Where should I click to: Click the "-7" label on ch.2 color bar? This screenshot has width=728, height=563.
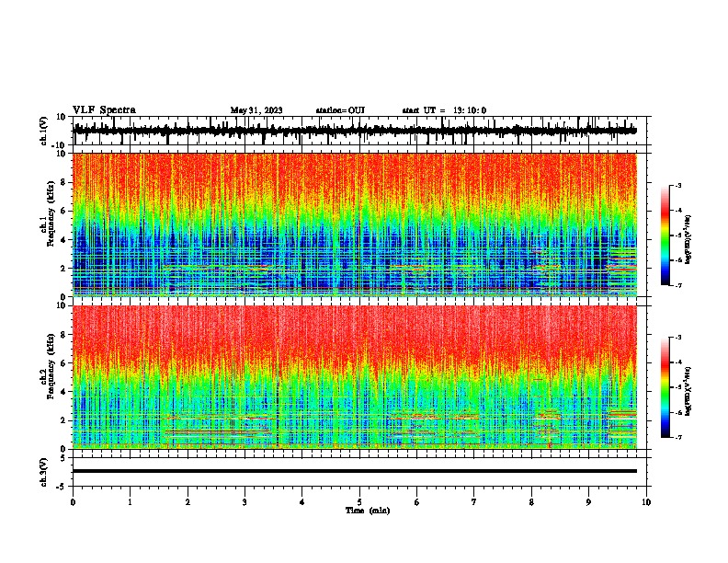[678, 437]
